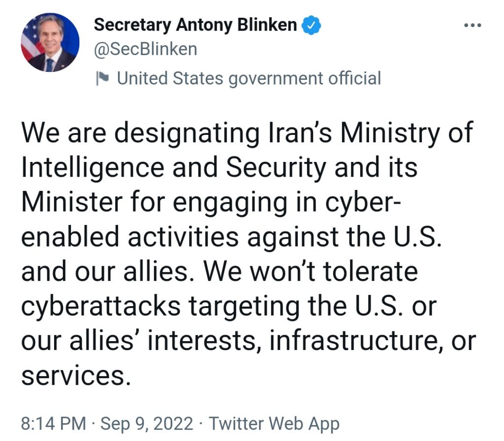Open the Secretary Antony Blinken display name

click(195, 25)
